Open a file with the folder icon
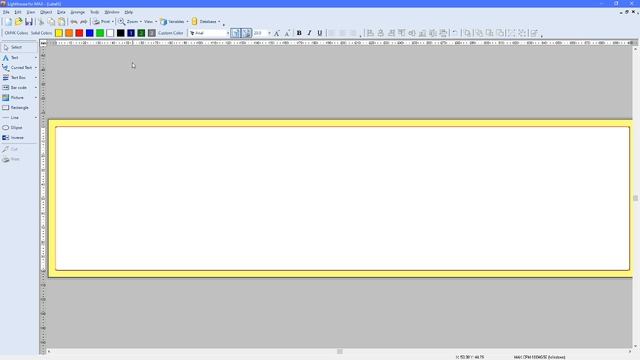Viewport: 640px width, 360px height. [x=18, y=22]
